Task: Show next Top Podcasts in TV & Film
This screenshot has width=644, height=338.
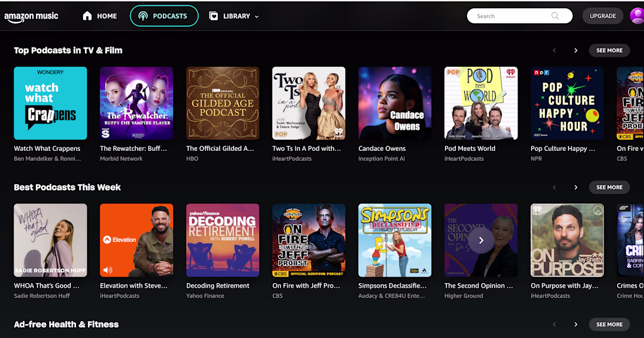Action: click(576, 50)
